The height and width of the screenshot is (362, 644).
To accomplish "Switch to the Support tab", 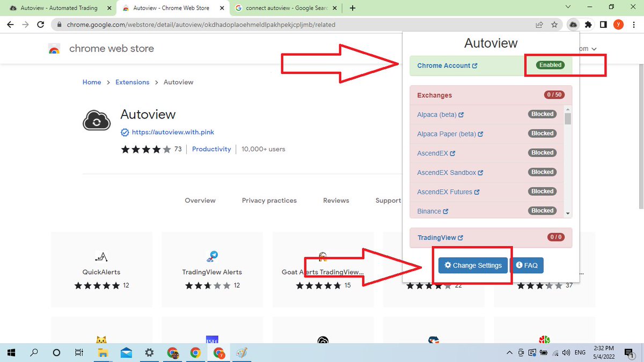I will tap(388, 201).
